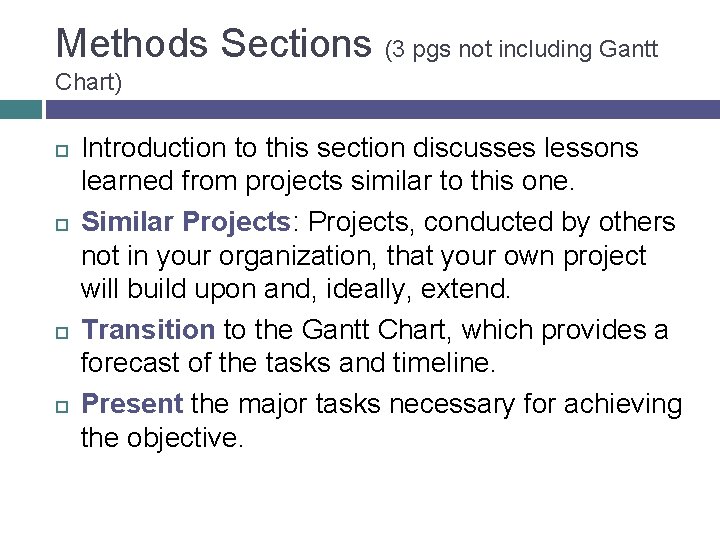Viewport: 720px width, 540px height.
Task: Select the subtitle '(3 pgs not including Gantt'
Action: [x=522, y=50]
